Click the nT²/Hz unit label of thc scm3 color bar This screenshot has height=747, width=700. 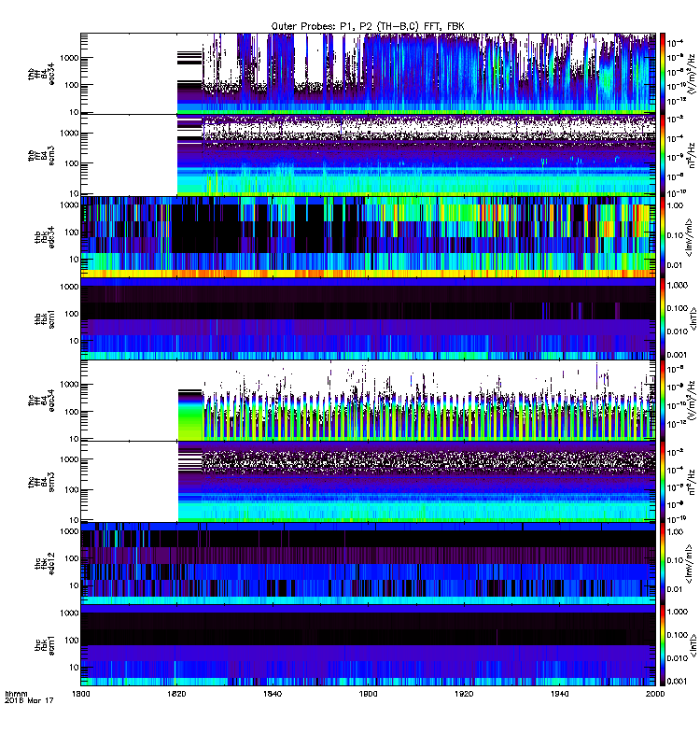(x=692, y=482)
